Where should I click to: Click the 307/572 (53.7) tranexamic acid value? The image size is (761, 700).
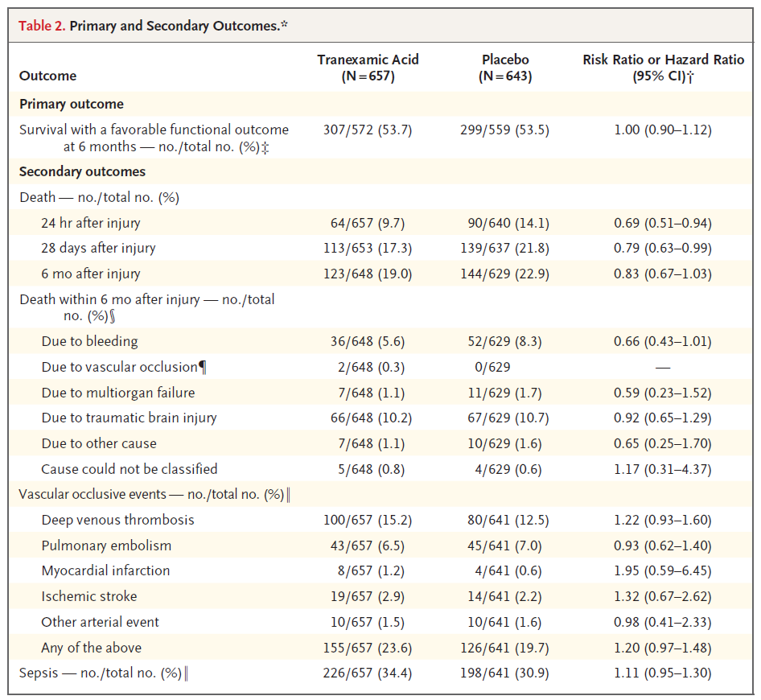(368, 130)
